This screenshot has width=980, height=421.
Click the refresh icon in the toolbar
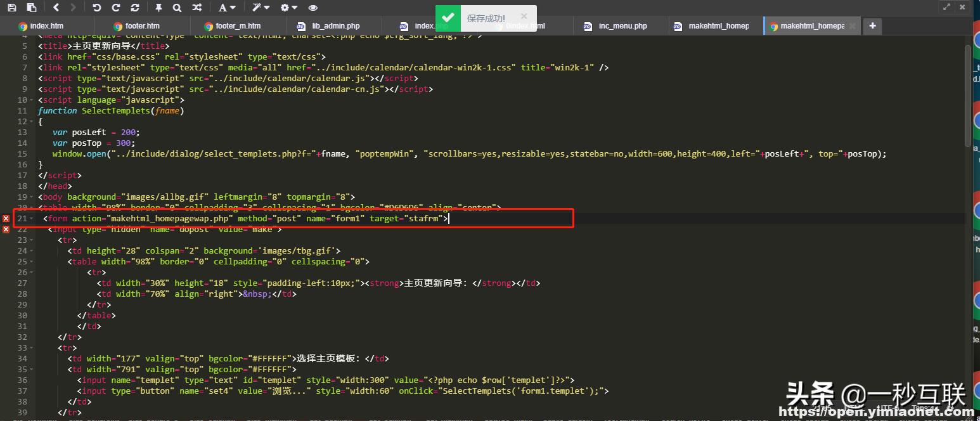pos(135,8)
